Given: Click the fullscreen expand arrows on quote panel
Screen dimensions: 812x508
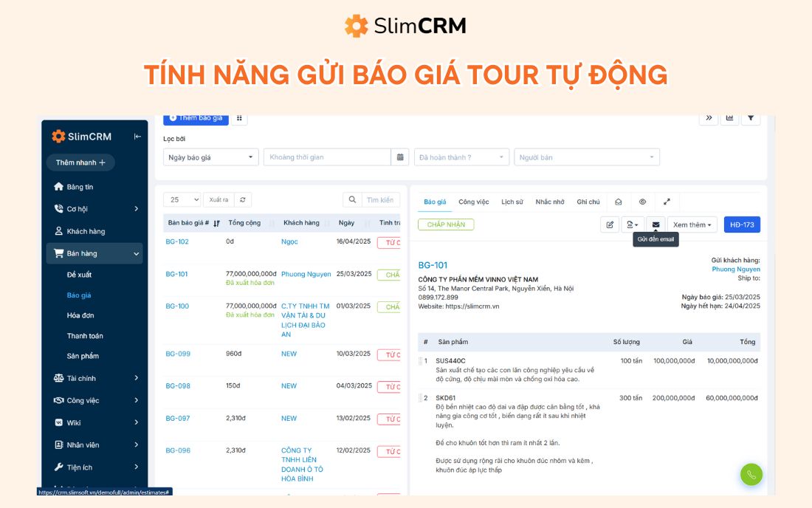Looking at the screenshot, I should (667, 201).
